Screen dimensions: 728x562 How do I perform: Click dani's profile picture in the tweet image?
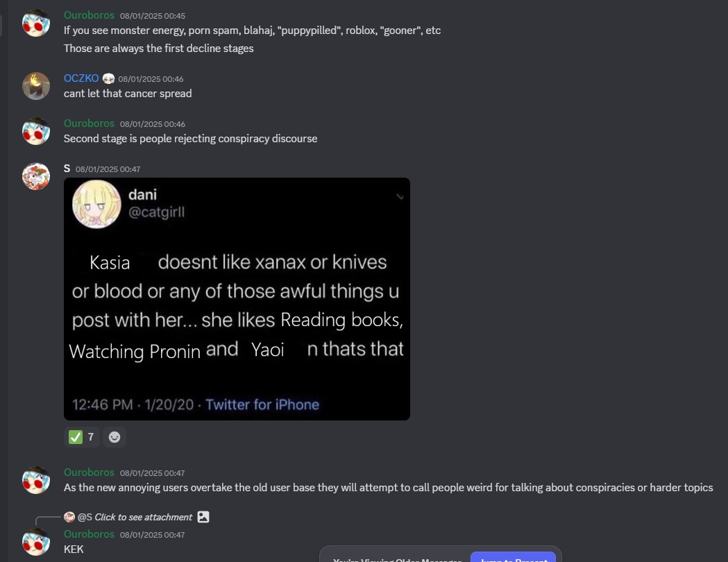click(97, 203)
